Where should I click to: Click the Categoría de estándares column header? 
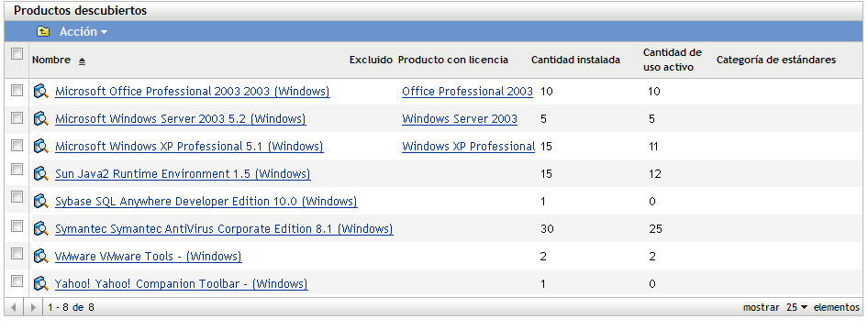(776, 60)
